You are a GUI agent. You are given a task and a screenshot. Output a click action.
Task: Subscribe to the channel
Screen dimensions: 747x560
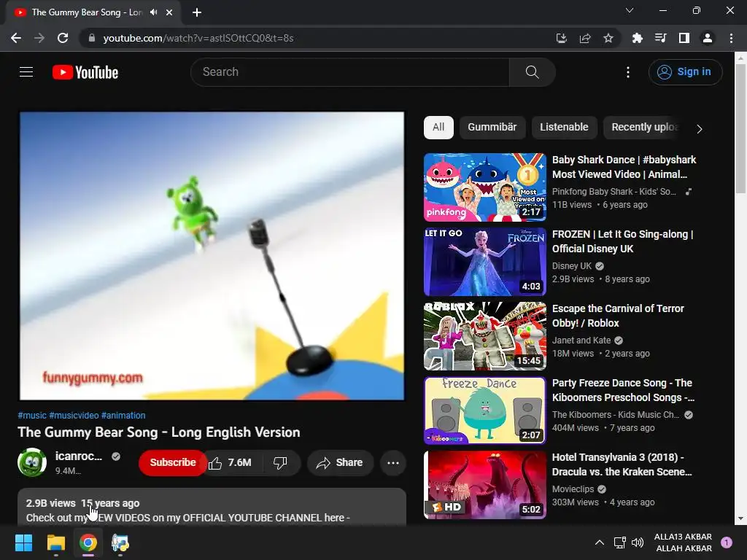pyautogui.click(x=173, y=462)
